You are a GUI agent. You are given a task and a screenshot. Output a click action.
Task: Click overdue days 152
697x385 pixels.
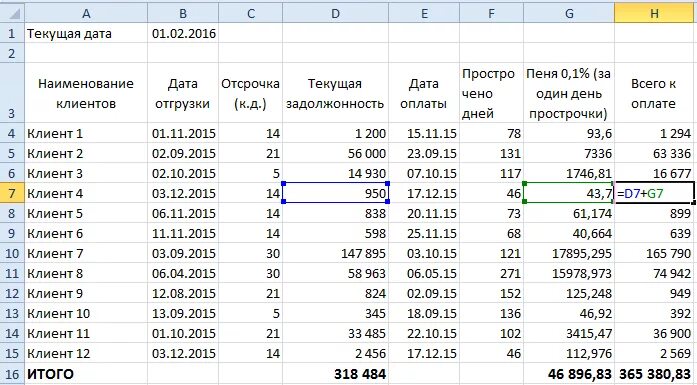(x=492, y=293)
